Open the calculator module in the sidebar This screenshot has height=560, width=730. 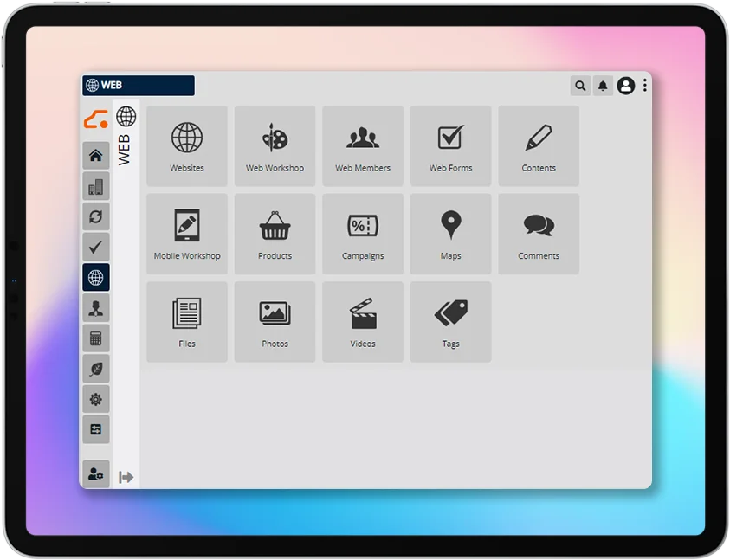[x=95, y=338]
